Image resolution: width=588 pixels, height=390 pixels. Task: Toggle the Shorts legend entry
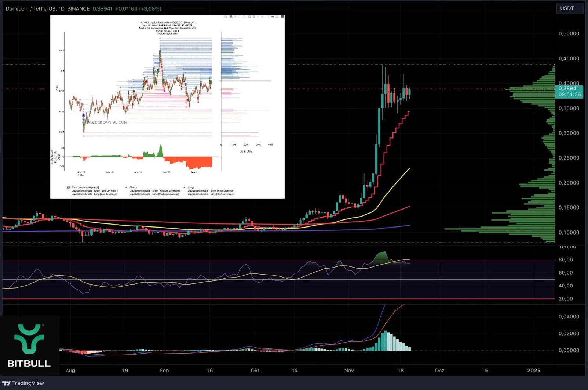[131, 187]
